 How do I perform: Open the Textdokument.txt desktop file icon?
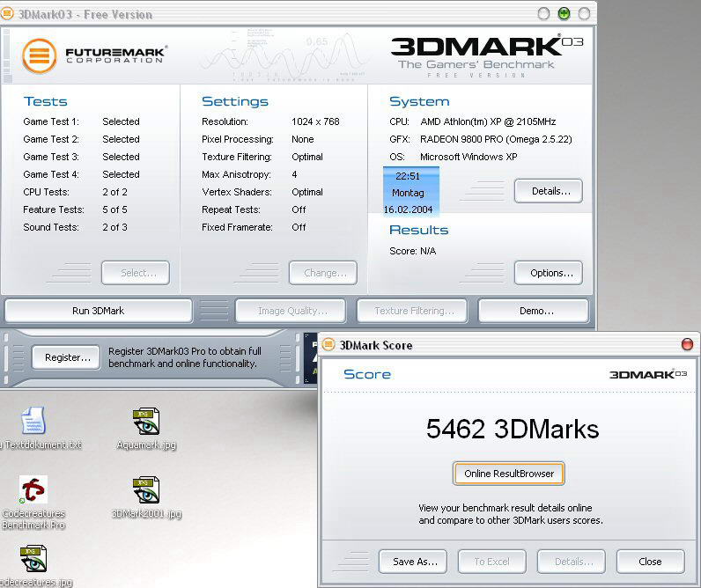(33, 421)
